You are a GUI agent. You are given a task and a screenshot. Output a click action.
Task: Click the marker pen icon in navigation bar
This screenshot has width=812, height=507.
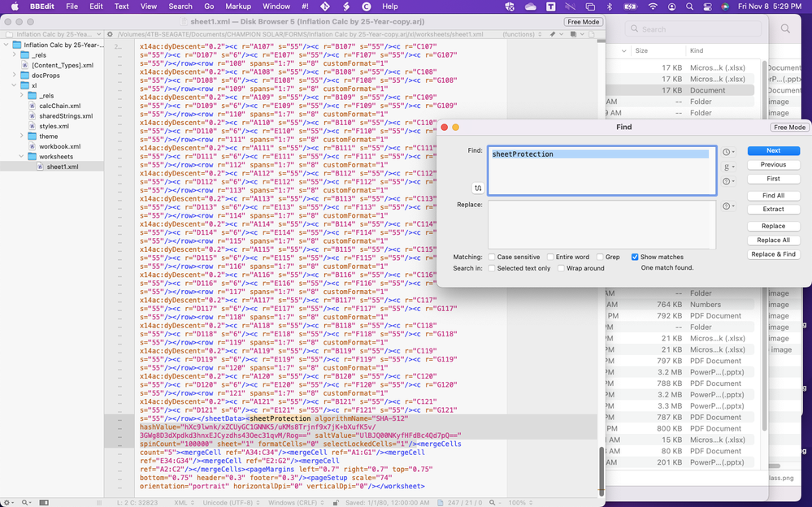554,34
